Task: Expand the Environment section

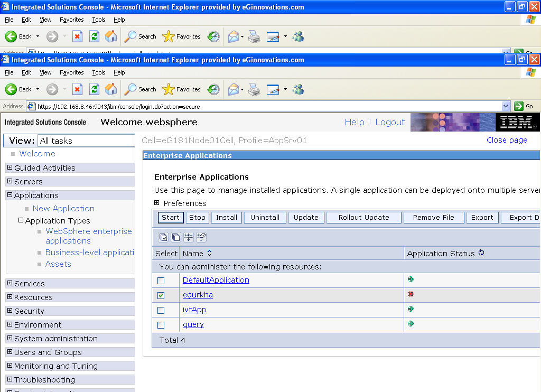Action: 10,324
